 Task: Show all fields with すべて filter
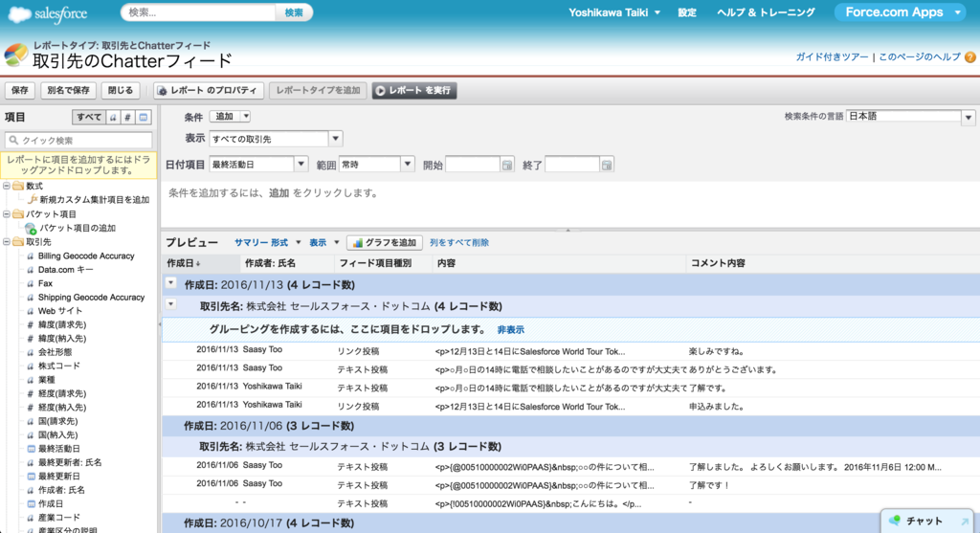click(89, 118)
